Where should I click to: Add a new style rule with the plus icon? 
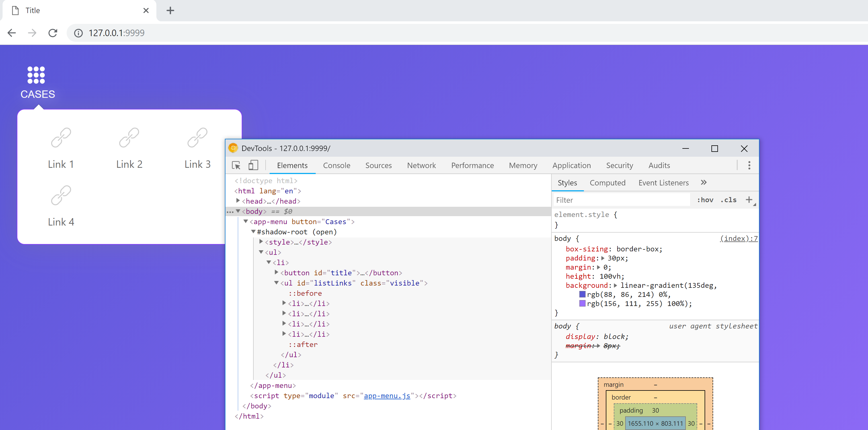click(x=749, y=199)
